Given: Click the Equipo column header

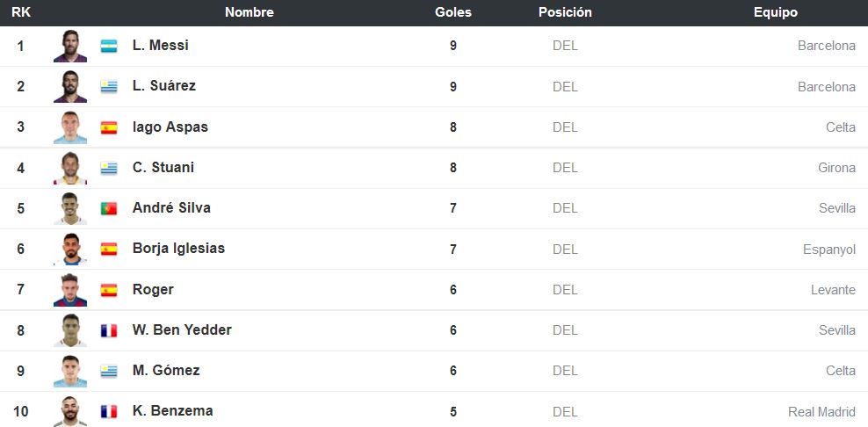Looking at the screenshot, I should coord(776,12).
